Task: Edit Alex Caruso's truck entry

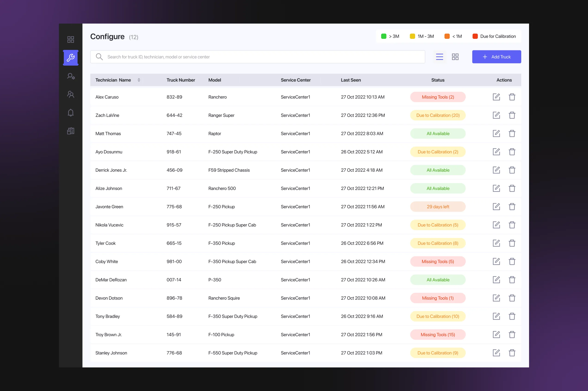Action: (496, 97)
